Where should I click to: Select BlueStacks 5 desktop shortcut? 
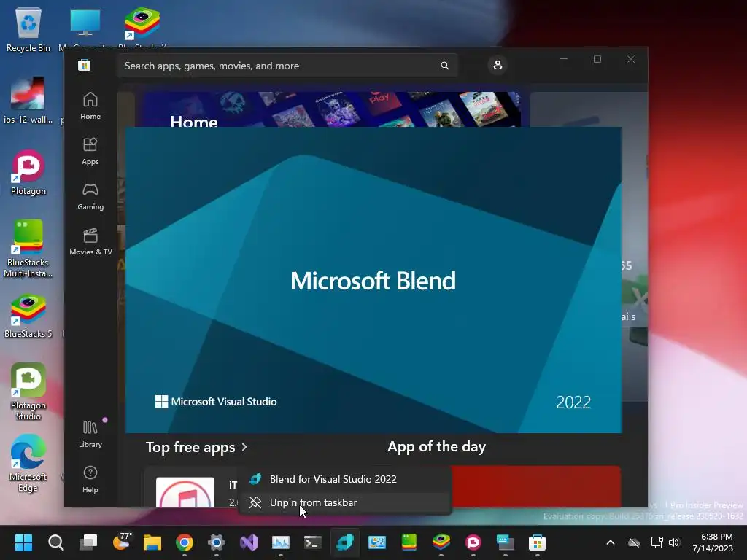[28, 316]
